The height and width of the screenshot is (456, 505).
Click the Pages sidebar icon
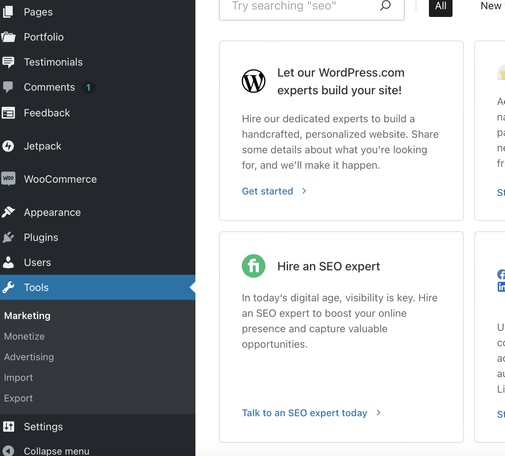tap(8, 12)
